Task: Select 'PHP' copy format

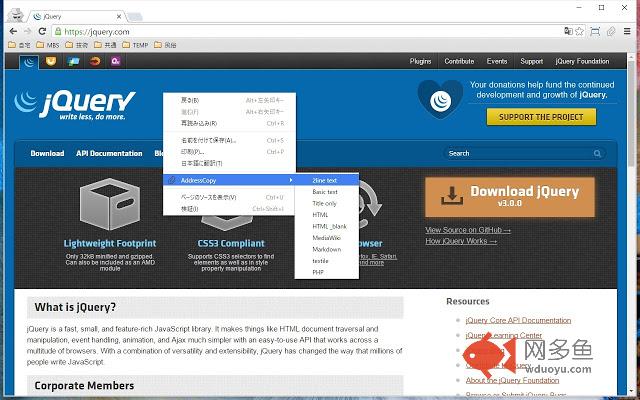Action: pyautogui.click(x=327, y=272)
